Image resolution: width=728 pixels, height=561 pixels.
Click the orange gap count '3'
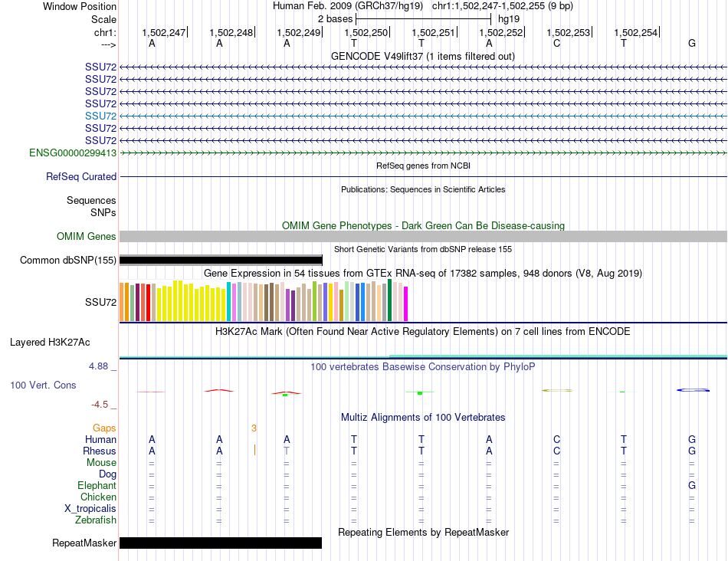[254, 428]
